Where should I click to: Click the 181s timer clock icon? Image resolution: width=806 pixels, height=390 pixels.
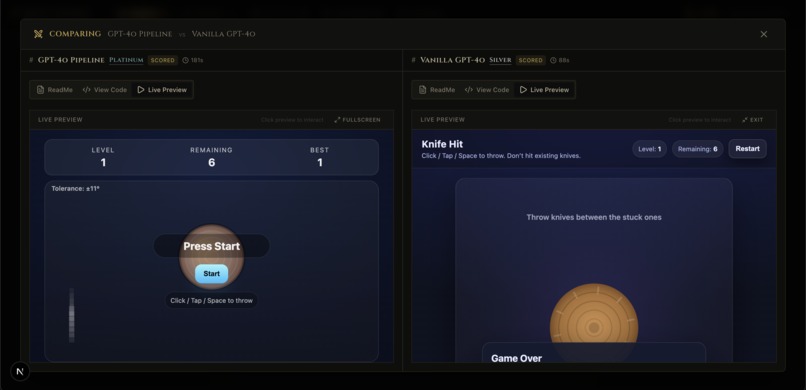(x=186, y=60)
